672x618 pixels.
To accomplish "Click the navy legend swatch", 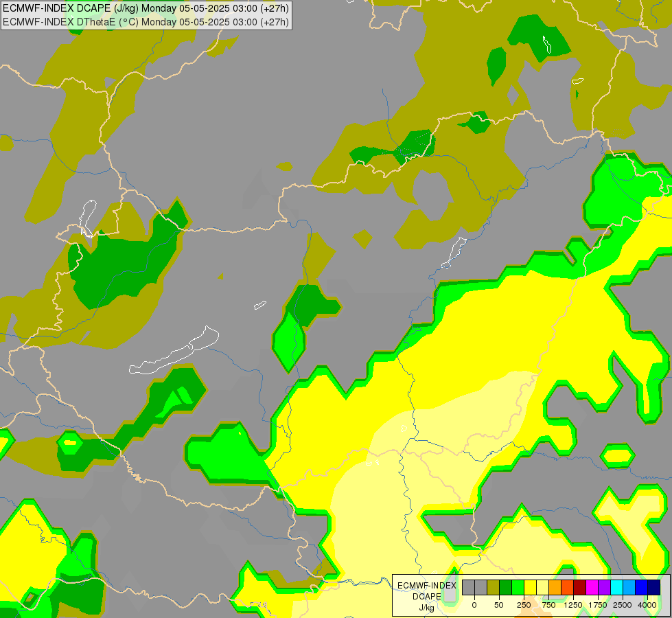I will 654,587.
